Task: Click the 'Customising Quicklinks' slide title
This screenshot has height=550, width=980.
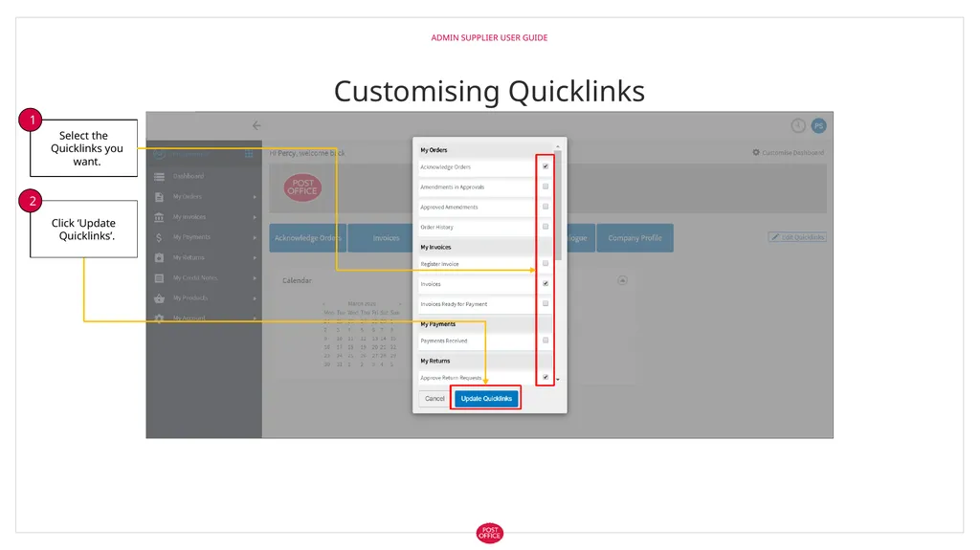Action: click(x=489, y=91)
